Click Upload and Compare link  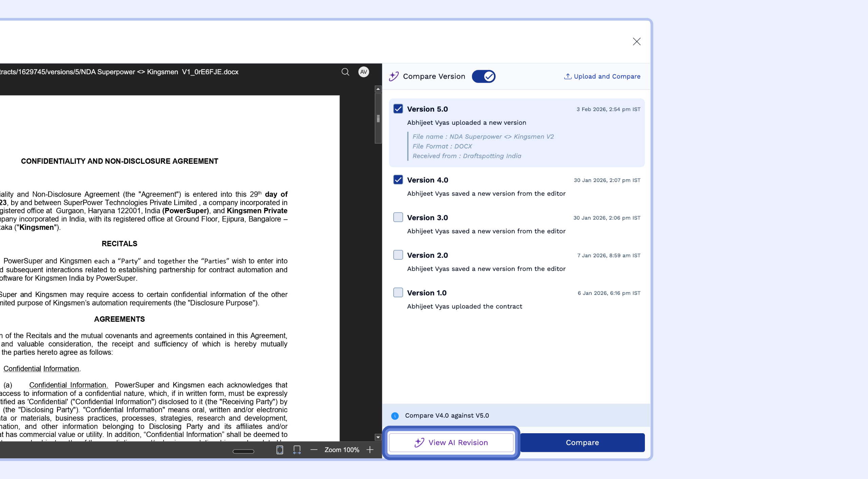click(x=602, y=76)
